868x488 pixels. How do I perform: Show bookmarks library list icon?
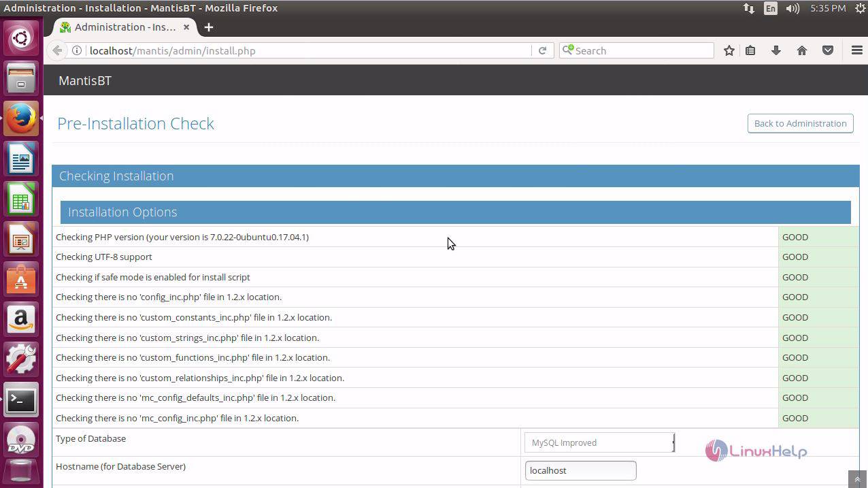click(750, 50)
